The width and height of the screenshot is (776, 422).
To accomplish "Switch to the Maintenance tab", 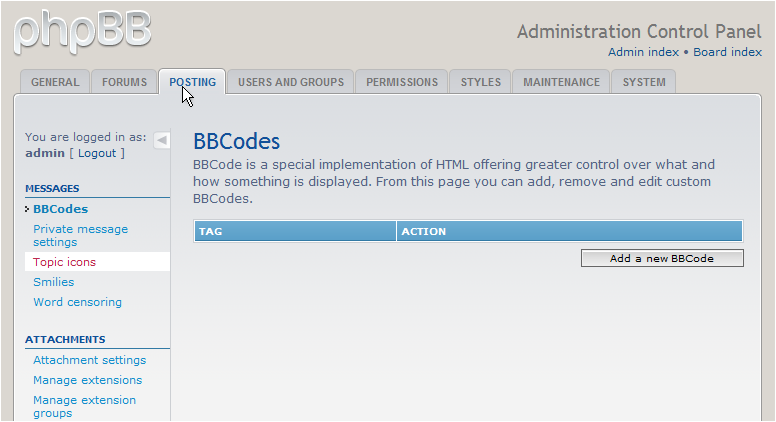I will point(561,82).
